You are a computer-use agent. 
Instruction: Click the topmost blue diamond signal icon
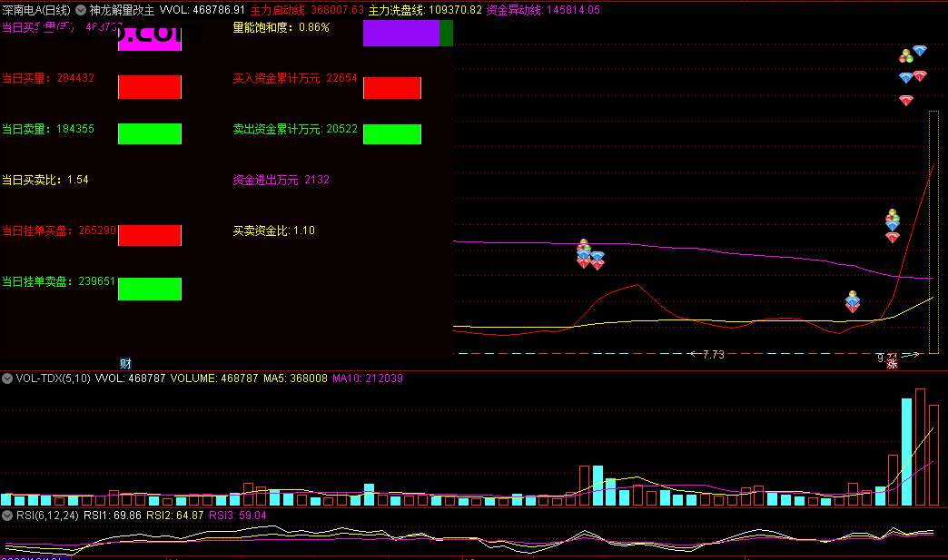920,51
